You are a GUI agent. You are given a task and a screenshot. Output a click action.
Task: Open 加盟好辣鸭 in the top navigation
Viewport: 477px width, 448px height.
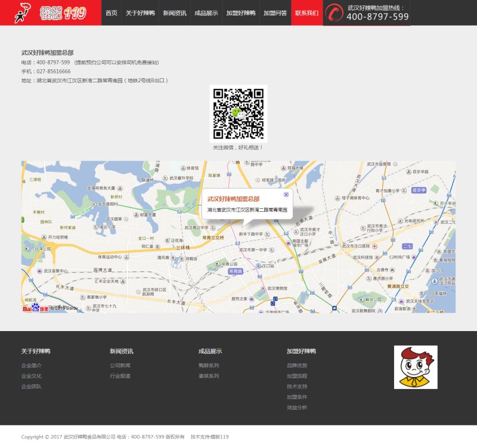(241, 13)
